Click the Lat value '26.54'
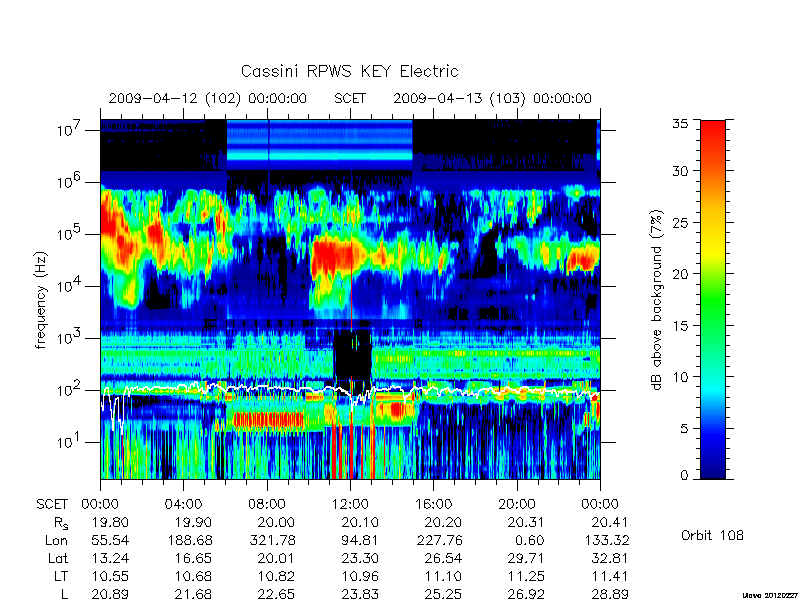Image resolution: width=800 pixels, height=600 pixels. (443, 558)
